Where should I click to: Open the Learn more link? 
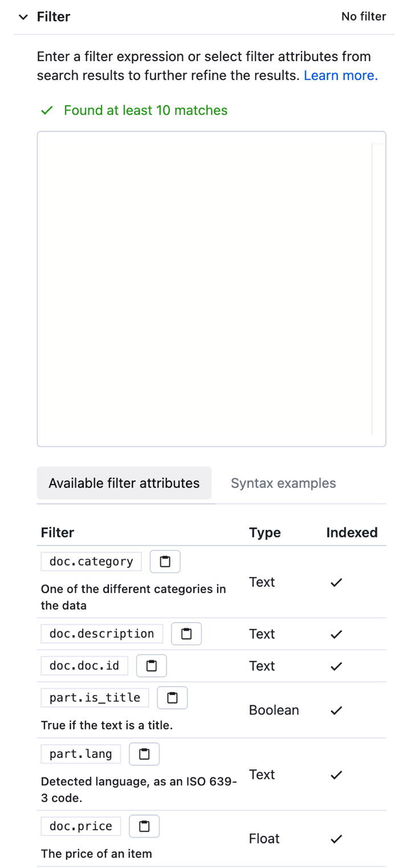click(340, 75)
